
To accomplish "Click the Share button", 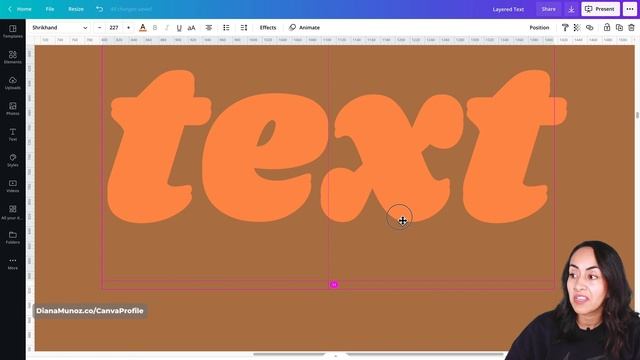I will point(549,9).
